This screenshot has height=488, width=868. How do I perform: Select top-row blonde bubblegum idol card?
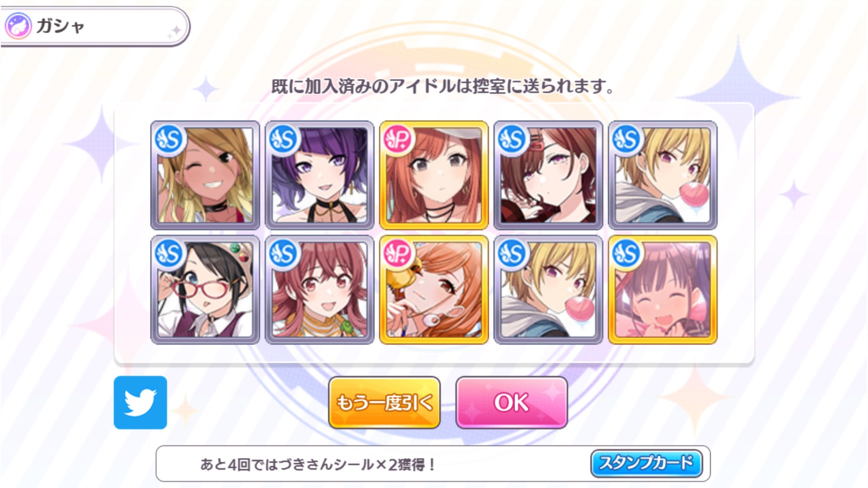click(x=663, y=175)
